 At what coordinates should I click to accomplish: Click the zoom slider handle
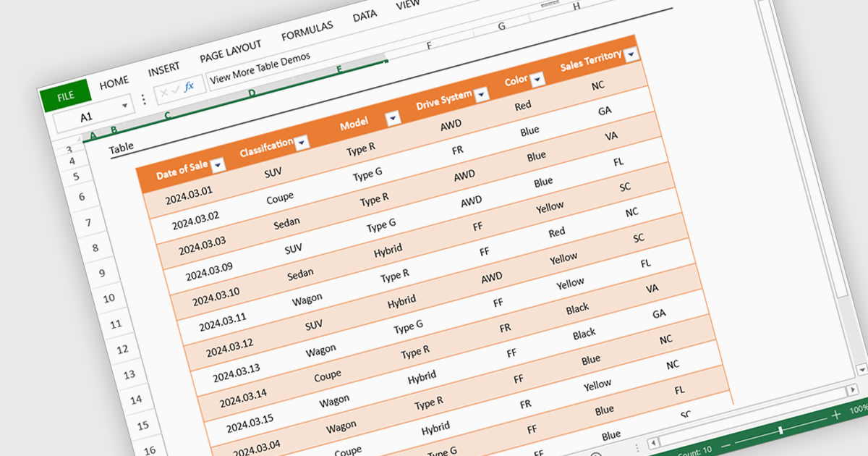coord(780,430)
